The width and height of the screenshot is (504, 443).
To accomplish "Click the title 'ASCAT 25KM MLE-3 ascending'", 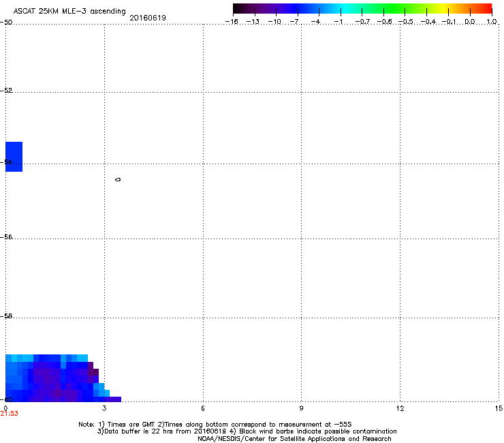I will (69, 11).
